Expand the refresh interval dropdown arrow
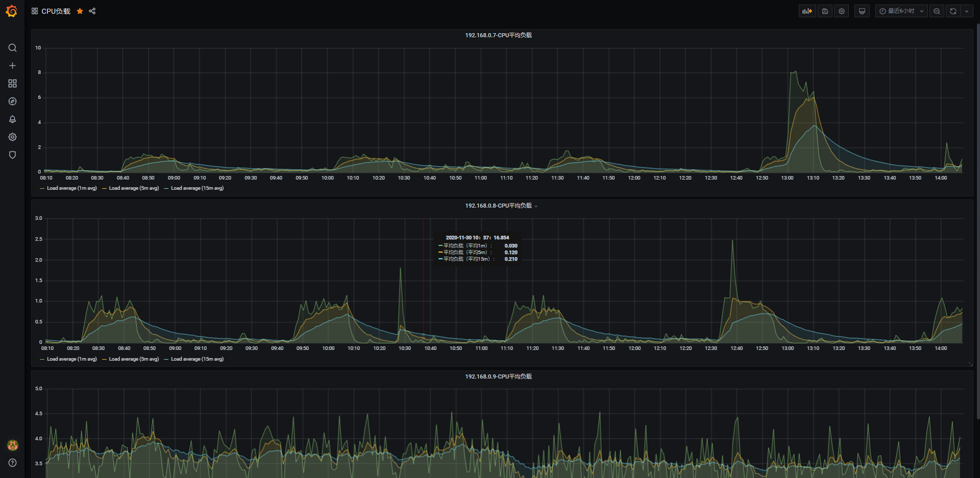 pyautogui.click(x=967, y=11)
